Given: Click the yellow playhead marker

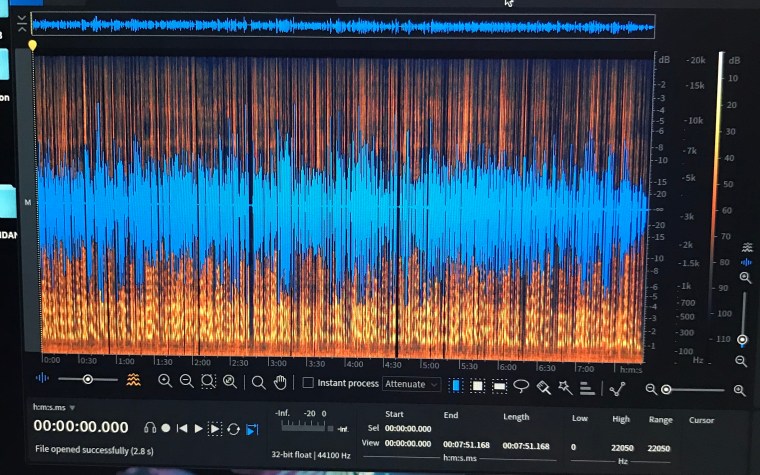Looking at the screenshot, I should [x=33, y=45].
